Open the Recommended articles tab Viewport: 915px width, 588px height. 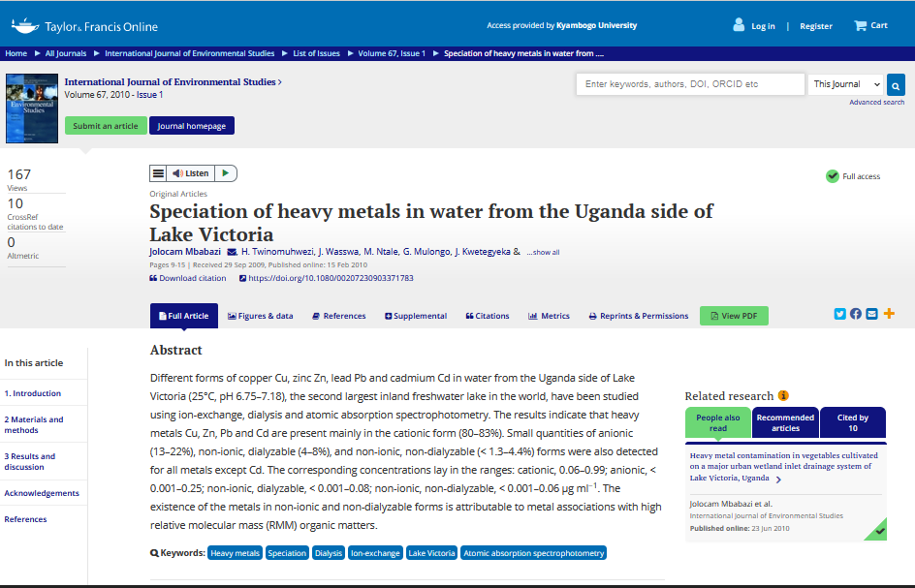click(x=785, y=422)
